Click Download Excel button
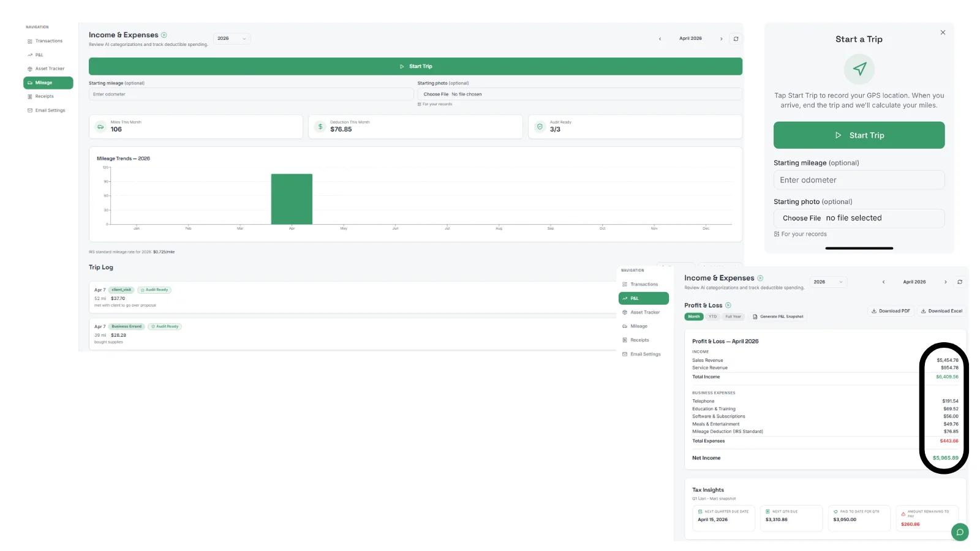 pos(941,311)
